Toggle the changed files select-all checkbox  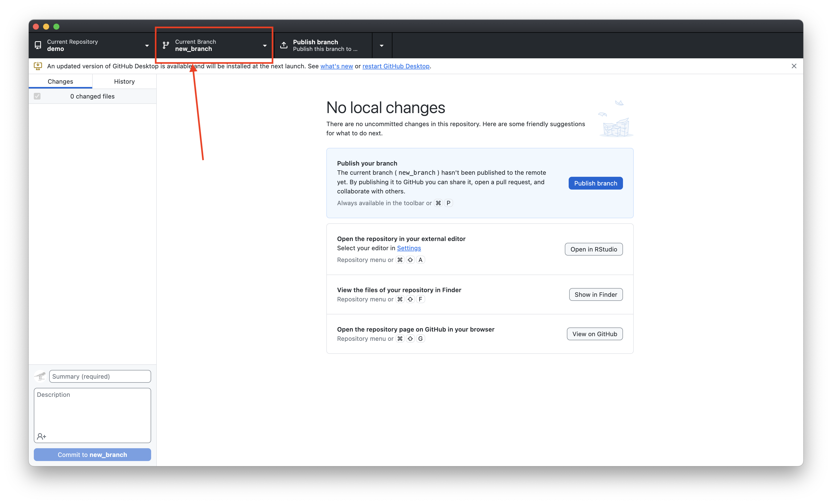pyautogui.click(x=37, y=96)
